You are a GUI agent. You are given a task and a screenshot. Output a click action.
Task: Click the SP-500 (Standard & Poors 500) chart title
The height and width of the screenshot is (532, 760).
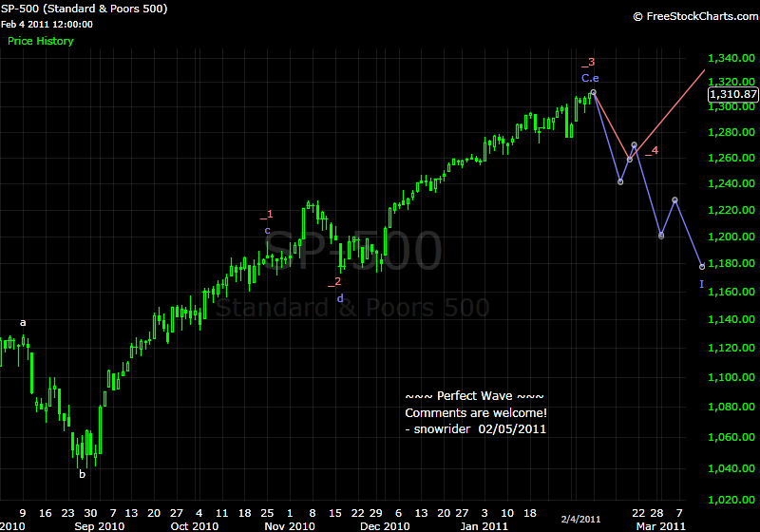(84, 9)
